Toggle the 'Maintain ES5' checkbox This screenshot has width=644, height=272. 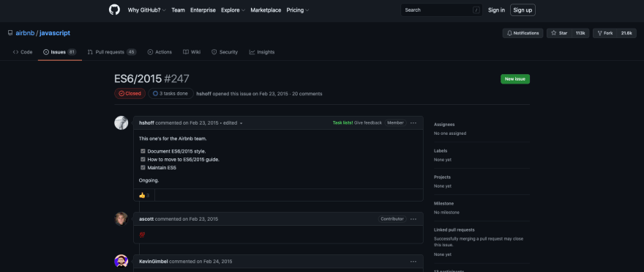[x=143, y=167]
